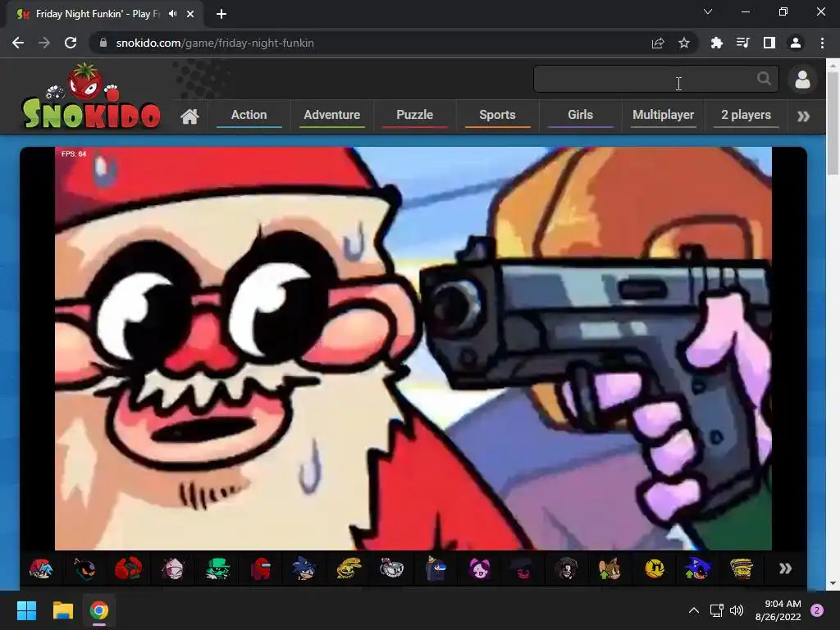Viewport: 840px width, 630px height.
Task: Go back to the previous page
Action: (x=18, y=43)
